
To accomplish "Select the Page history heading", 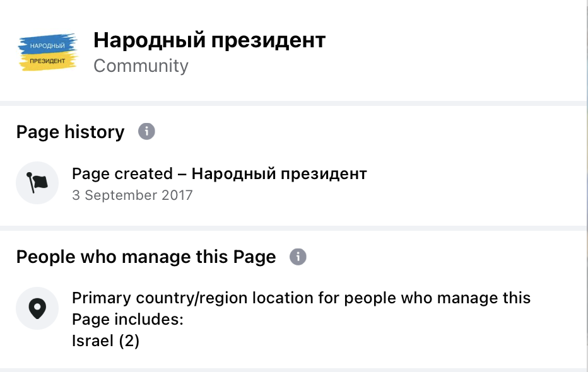I will tap(70, 132).
